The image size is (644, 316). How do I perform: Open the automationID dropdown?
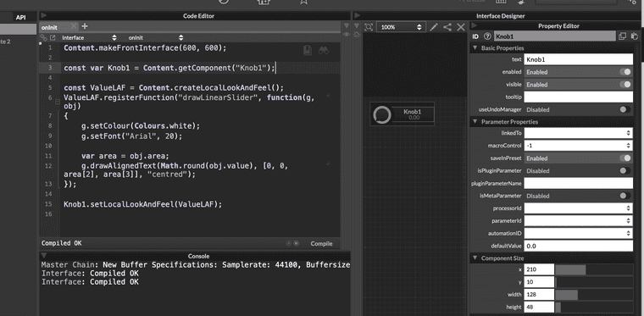pyautogui.click(x=578, y=233)
